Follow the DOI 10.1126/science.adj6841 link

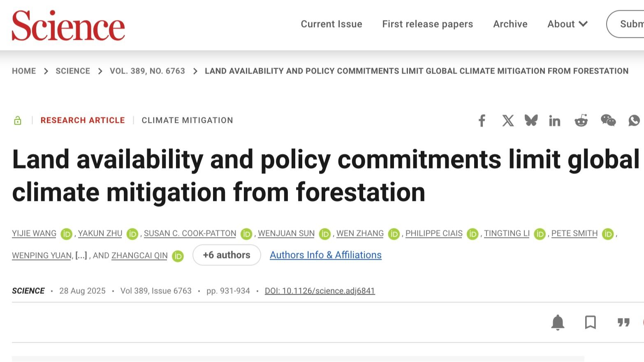tap(320, 291)
